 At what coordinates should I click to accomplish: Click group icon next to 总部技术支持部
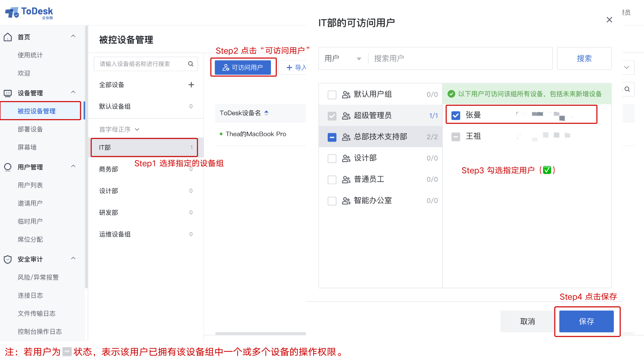point(346,137)
